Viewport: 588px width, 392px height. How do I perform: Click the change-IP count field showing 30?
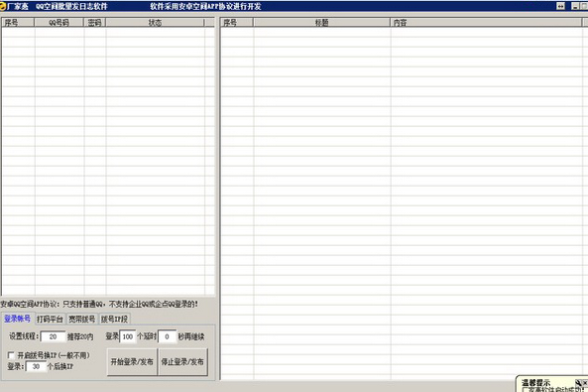[x=36, y=366]
